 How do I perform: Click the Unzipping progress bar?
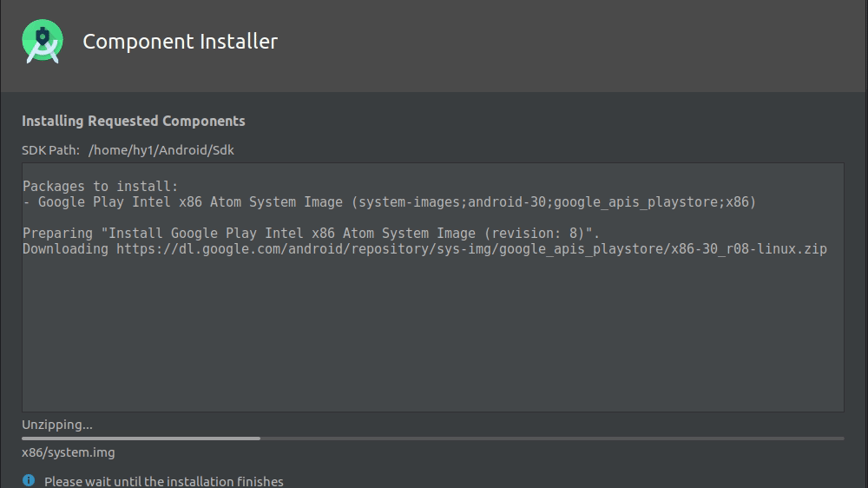pos(433,439)
